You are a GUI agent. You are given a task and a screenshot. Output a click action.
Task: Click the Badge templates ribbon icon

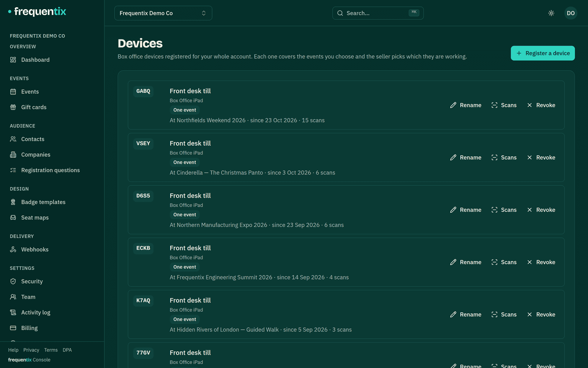[x=13, y=202]
